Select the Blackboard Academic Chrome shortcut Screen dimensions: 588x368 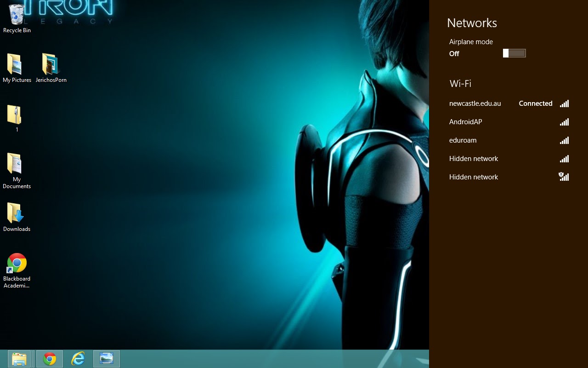coord(17,270)
